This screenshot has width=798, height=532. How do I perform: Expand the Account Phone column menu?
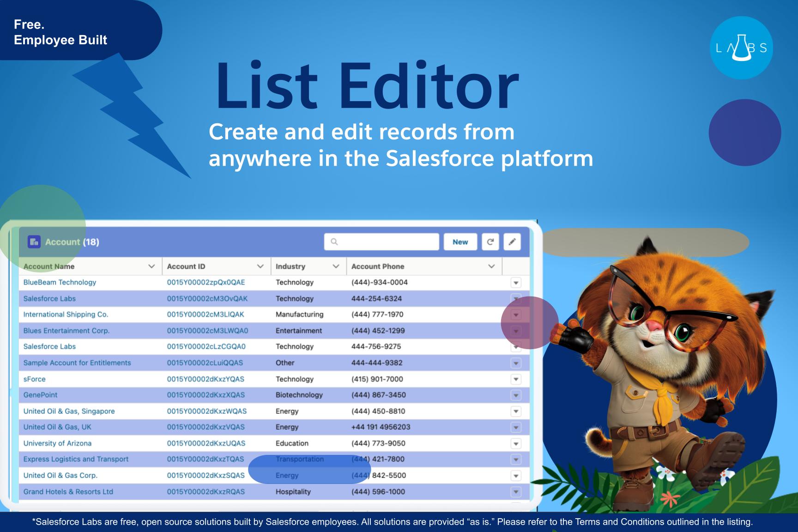pos(491,266)
